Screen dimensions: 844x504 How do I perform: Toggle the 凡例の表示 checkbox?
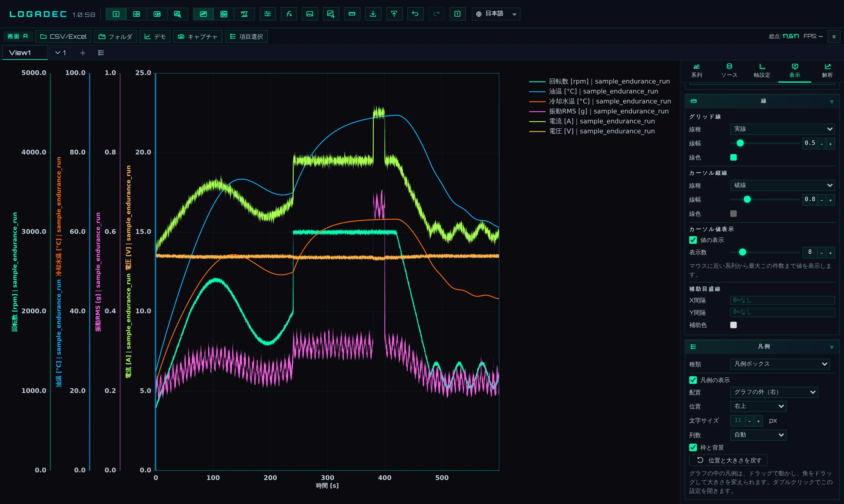pos(693,380)
